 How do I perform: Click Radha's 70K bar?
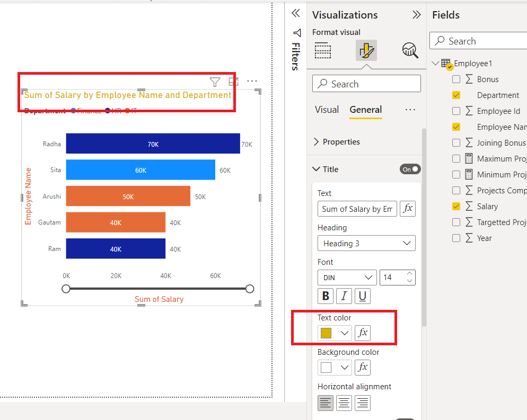pyautogui.click(x=153, y=144)
